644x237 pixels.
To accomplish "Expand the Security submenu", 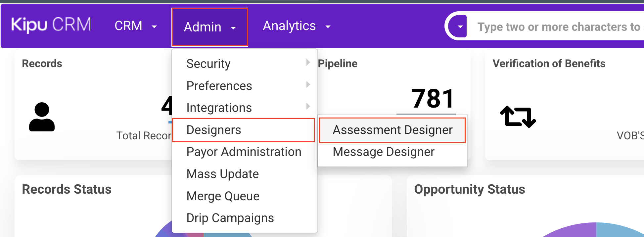I will [x=244, y=64].
